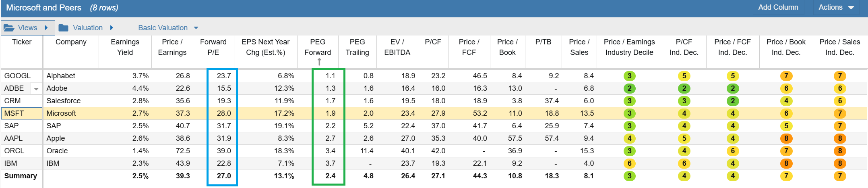Image resolution: width=868 pixels, height=188 pixels.
Task: Click Oracle's Price / Earnings value 72.5
Action: point(183,151)
